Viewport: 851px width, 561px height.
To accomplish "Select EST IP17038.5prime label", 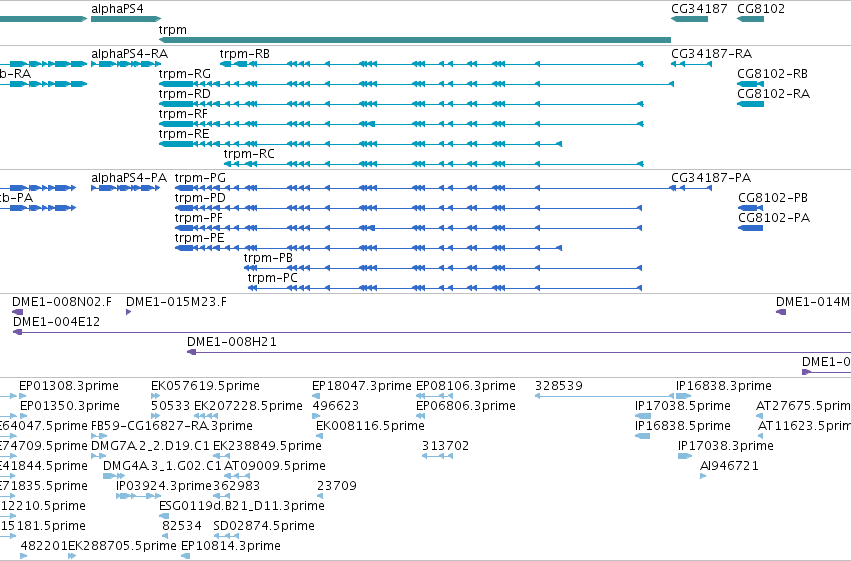I will coord(683,406).
